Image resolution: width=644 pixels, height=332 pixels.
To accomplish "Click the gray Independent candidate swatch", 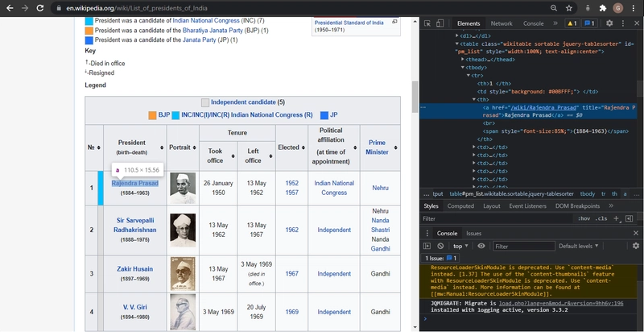I will [x=205, y=102].
